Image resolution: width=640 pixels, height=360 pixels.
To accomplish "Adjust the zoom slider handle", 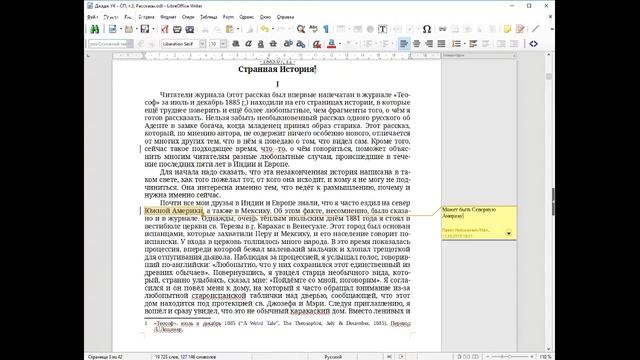I will [x=509, y=357].
